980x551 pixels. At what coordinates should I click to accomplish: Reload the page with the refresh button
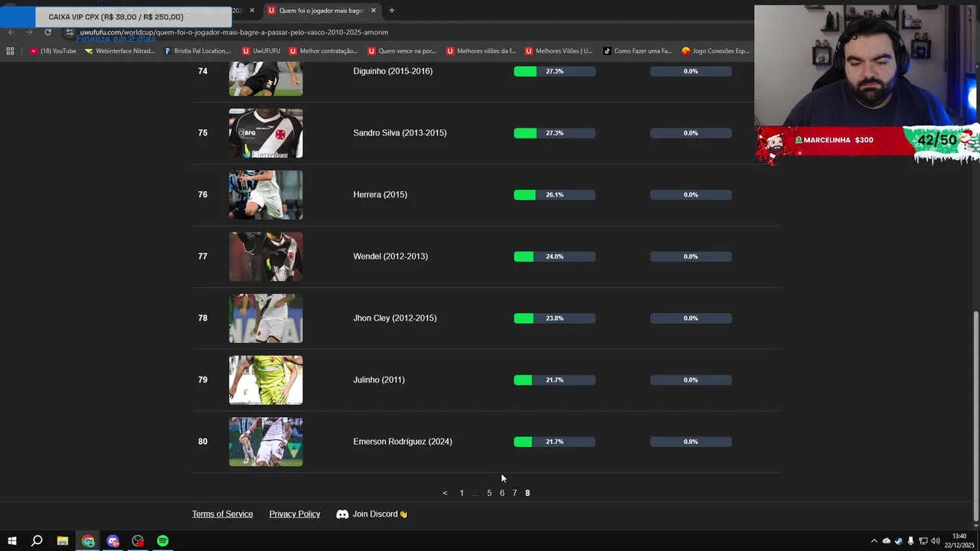tap(47, 32)
